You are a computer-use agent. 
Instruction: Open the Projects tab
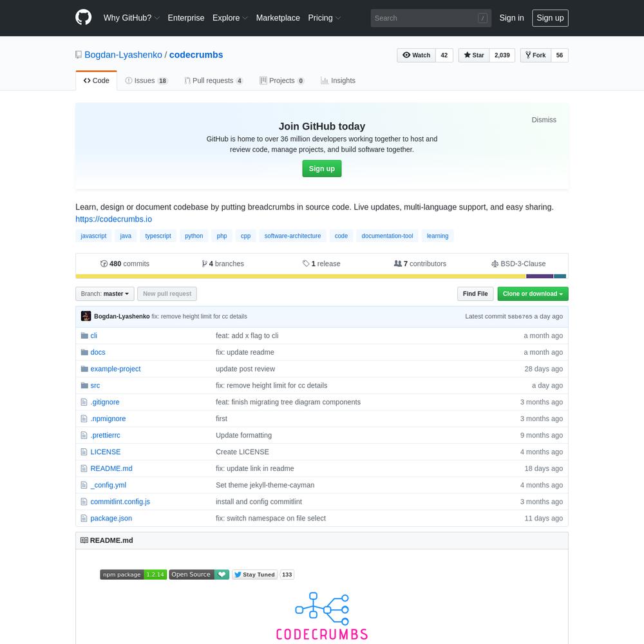(282, 80)
